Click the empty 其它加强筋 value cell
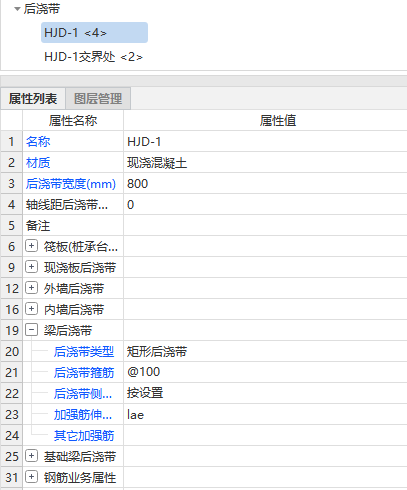 [265, 436]
